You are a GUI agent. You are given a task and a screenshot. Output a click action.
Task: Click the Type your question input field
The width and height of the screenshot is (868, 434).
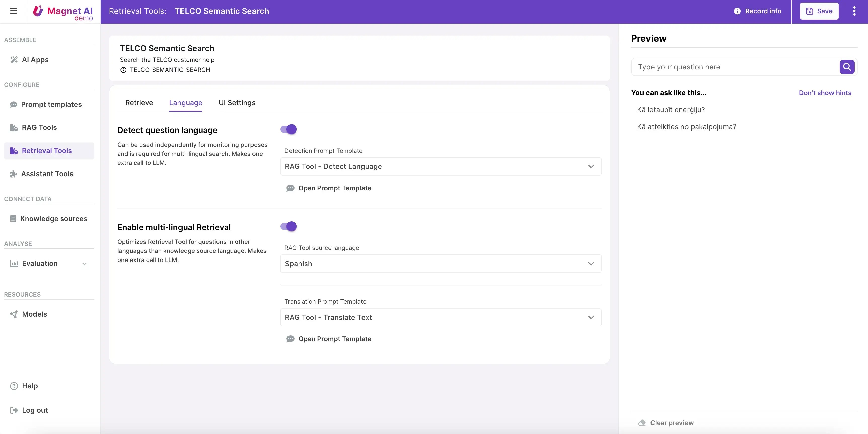[x=735, y=67]
